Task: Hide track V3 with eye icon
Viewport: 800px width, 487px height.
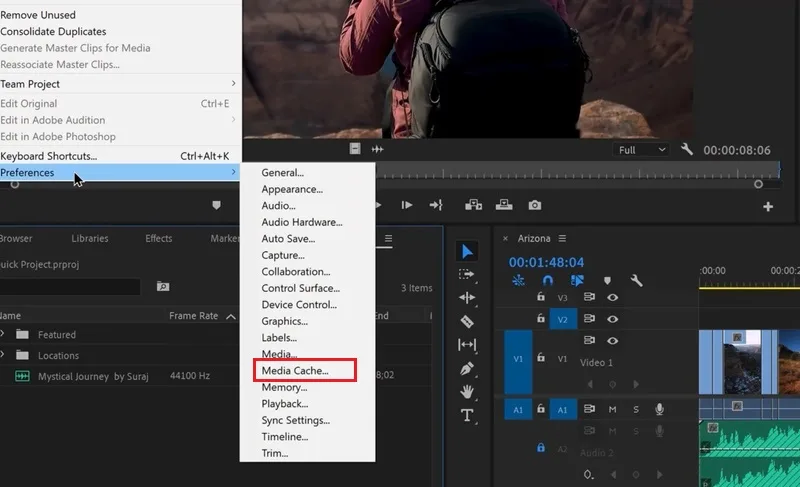Action: coord(613,297)
